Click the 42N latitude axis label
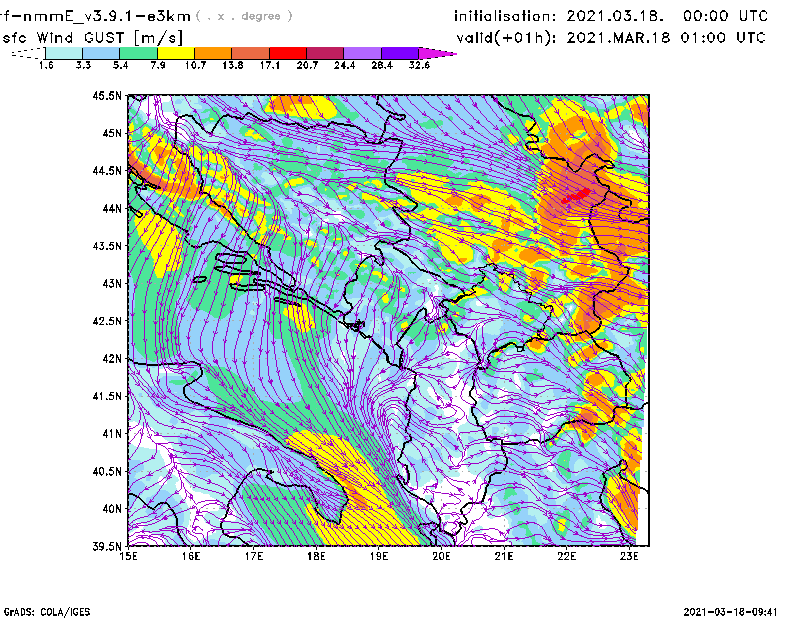This screenshot has height=618, width=800. [x=112, y=358]
